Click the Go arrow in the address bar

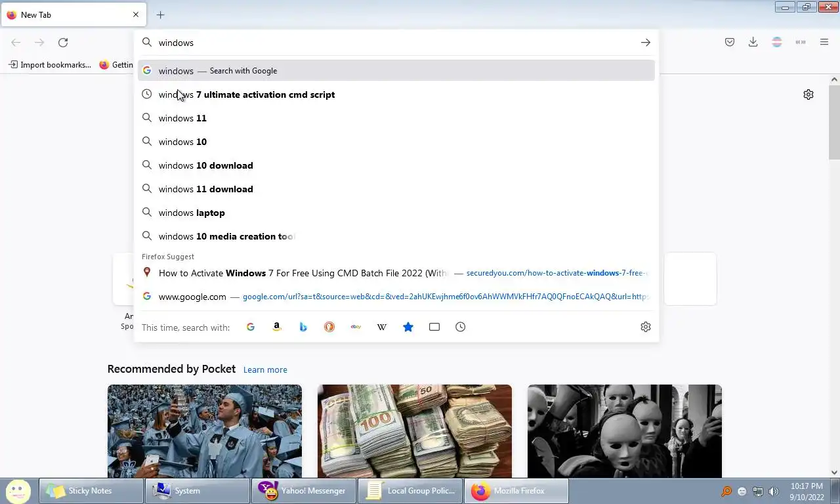click(646, 43)
